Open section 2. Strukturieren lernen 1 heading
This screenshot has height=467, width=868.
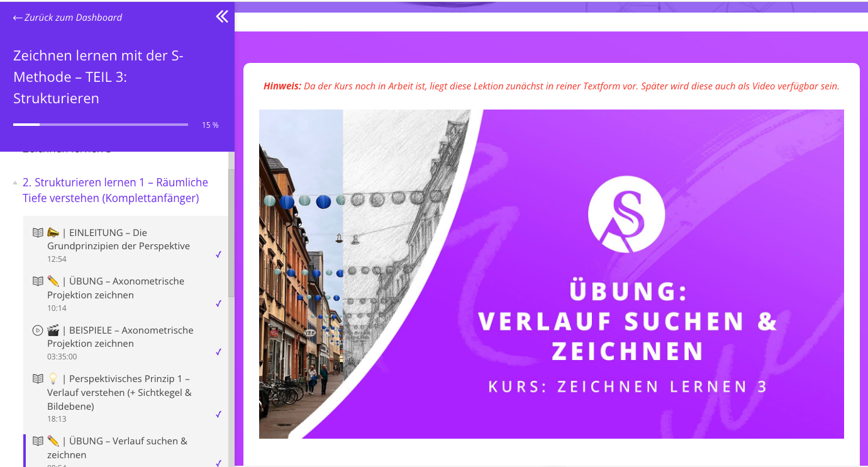115,190
